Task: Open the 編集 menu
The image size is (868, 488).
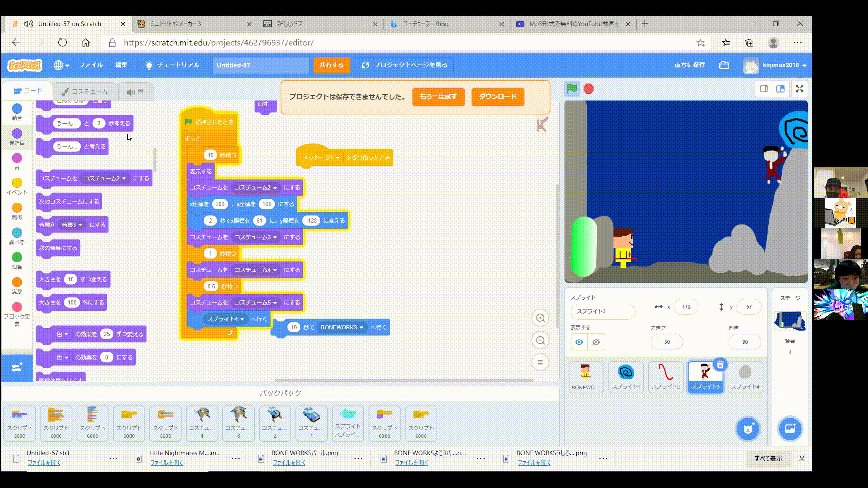Action: click(121, 65)
